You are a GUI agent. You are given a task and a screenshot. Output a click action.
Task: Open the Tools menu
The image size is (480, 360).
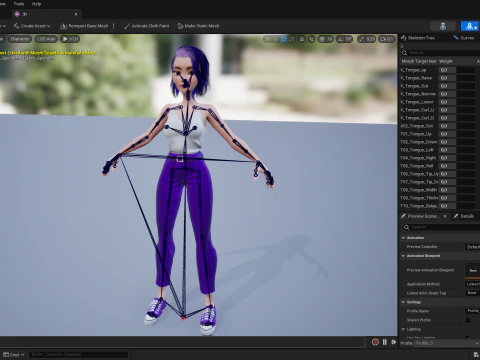19,4
